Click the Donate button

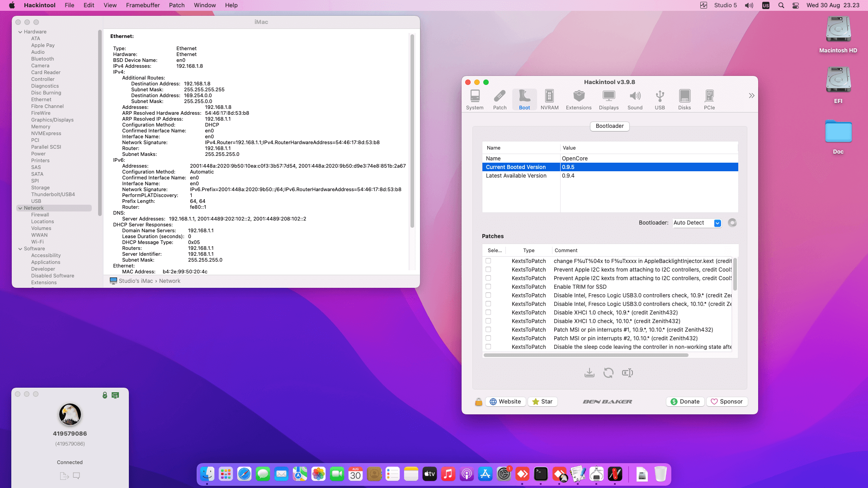[685, 402]
